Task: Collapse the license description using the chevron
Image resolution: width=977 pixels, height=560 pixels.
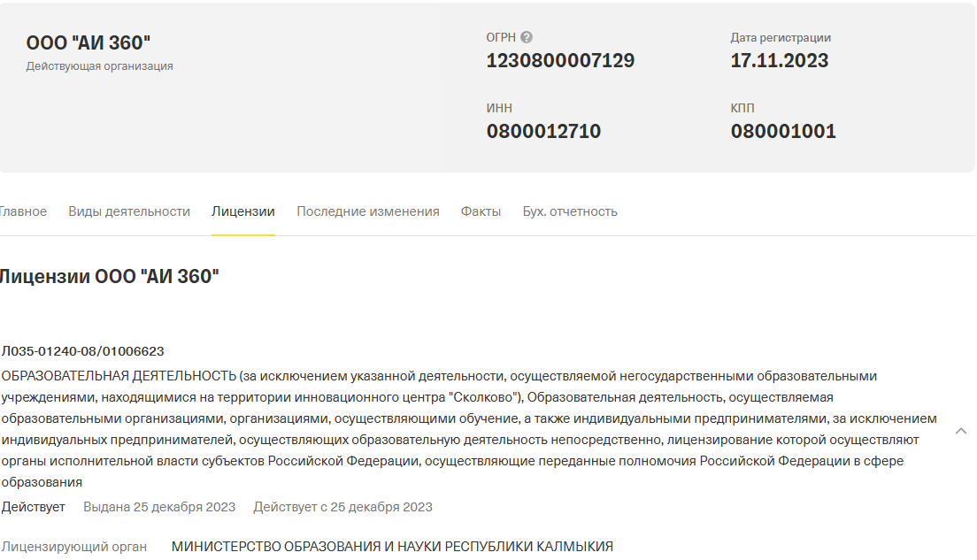Action: point(961,432)
